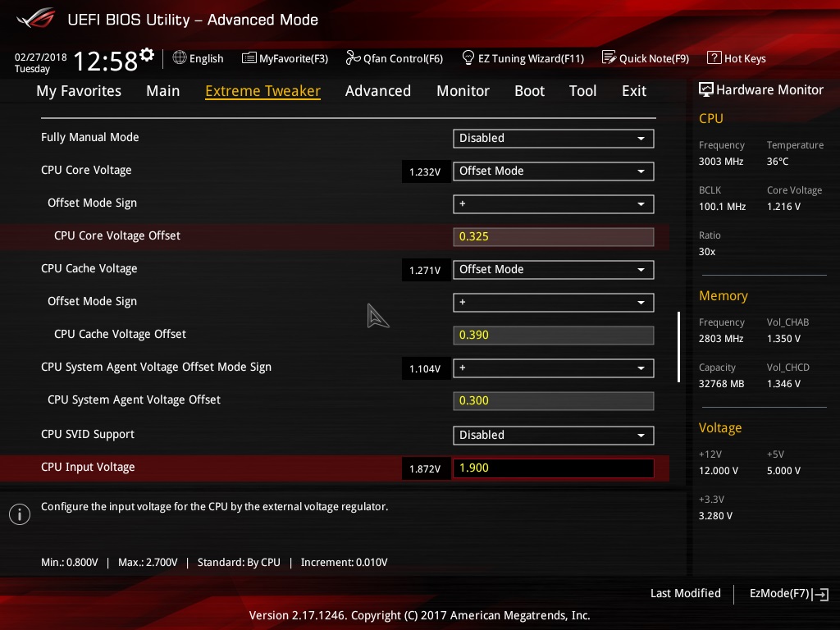Open the Fully Manual Mode dropdown
The image size is (840, 630).
pyautogui.click(x=554, y=138)
